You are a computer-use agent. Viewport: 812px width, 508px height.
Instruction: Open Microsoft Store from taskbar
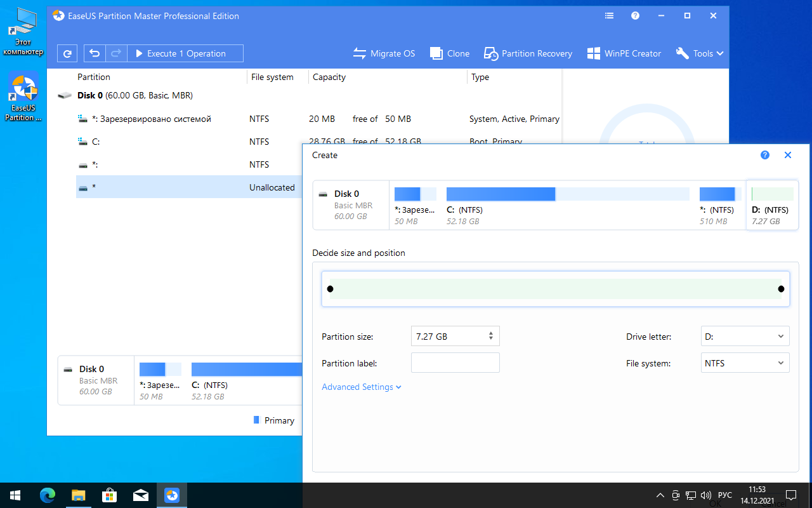[x=109, y=495]
